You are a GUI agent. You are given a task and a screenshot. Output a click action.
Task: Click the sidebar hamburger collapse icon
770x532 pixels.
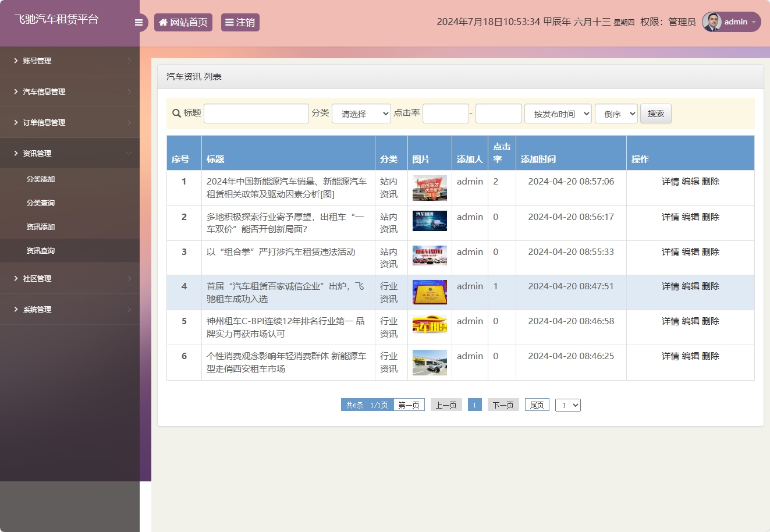pyautogui.click(x=139, y=22)
